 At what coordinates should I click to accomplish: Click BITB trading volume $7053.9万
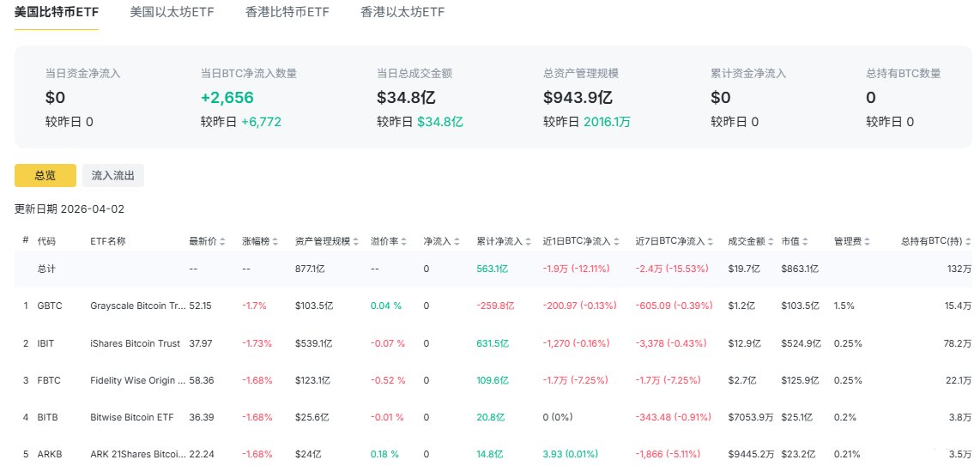[750, 416]
